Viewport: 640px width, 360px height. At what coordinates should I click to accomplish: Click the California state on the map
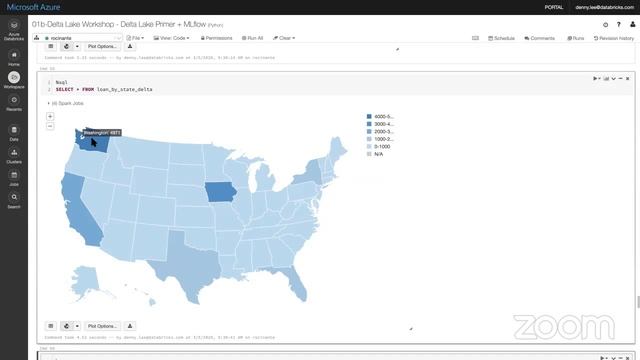point(80,210)
